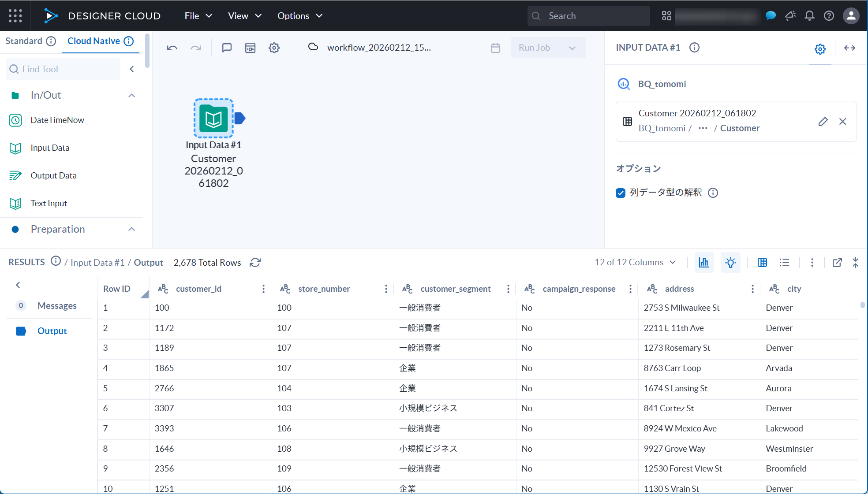Viewport: 868px width, 494px height.
Task: Select the DateTimeNow tool
Action: point(57,120)
